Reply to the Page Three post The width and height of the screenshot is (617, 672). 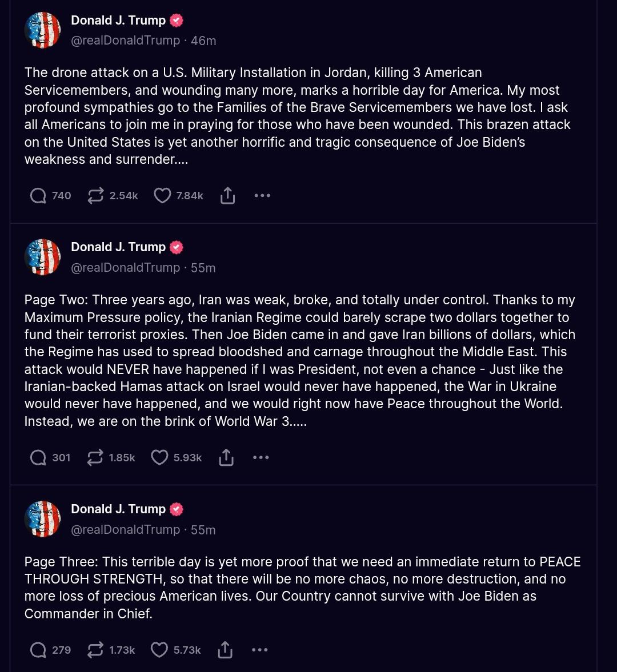tap(38, 650)
